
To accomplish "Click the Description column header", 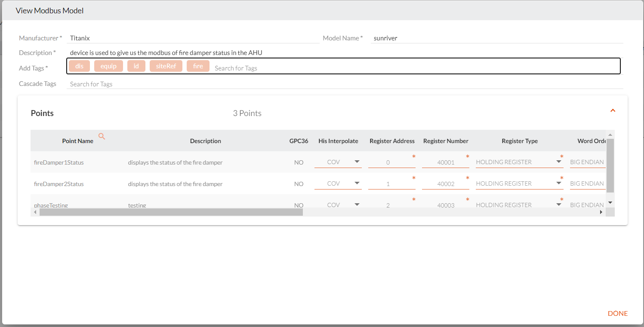I will click(206, 141).
